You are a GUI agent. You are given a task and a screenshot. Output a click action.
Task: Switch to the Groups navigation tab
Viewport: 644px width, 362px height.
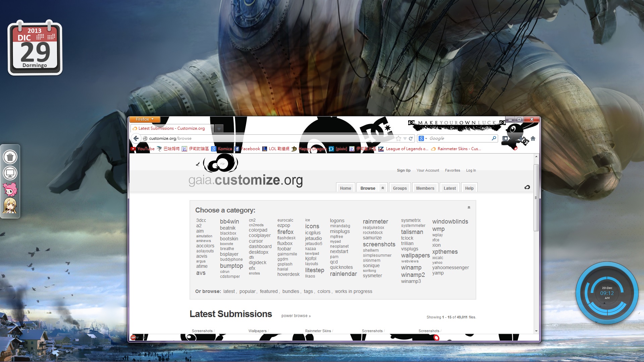pyautogui.click(x=399, y=188)
